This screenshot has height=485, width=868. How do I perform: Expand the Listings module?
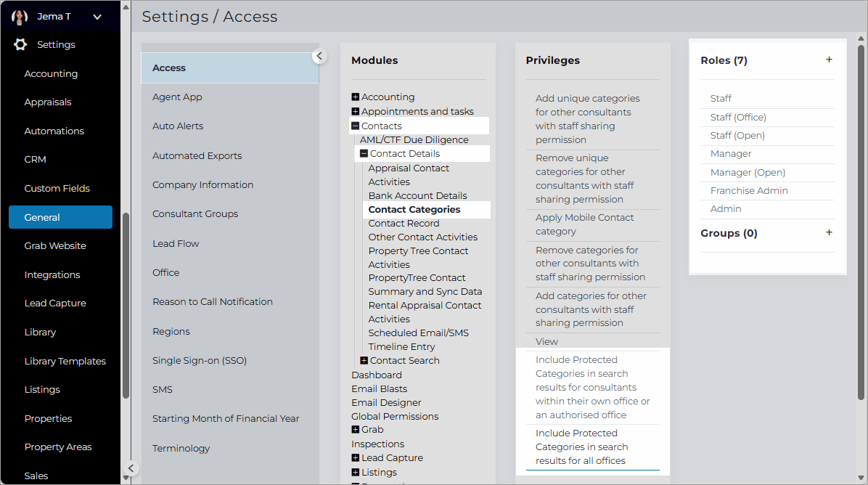pos(356,472)
